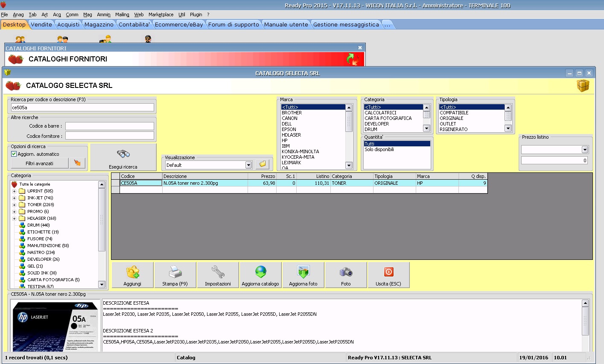Sort by the Prezzo column header

pos(262,176)
